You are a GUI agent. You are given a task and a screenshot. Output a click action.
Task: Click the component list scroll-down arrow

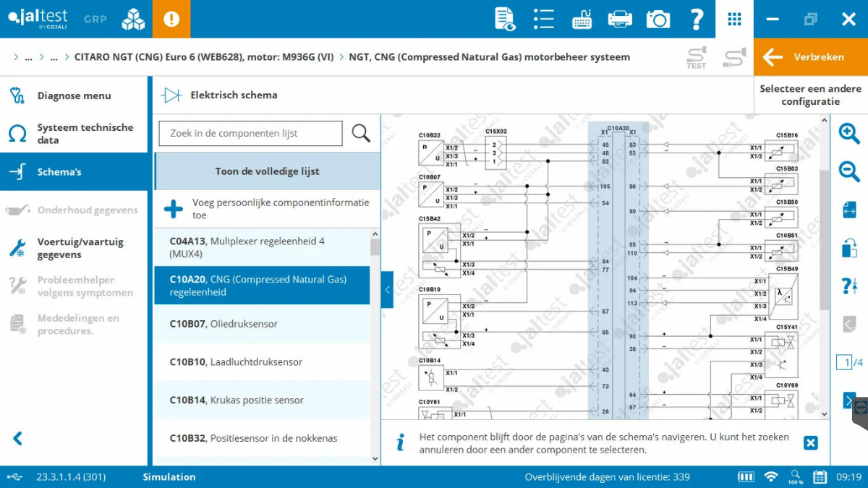[375, 458]
